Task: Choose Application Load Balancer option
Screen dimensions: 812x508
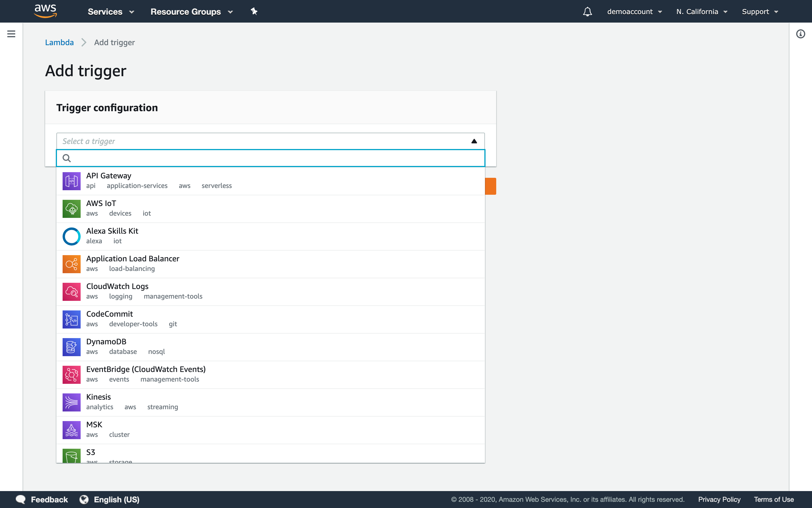Action: point(270,264)
